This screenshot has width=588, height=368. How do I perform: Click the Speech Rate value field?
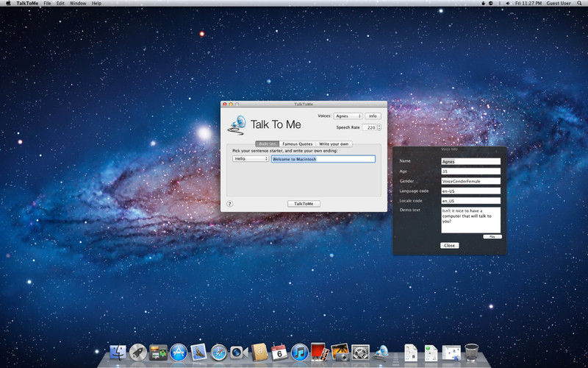pyautogui.click(x=370, y=127)
